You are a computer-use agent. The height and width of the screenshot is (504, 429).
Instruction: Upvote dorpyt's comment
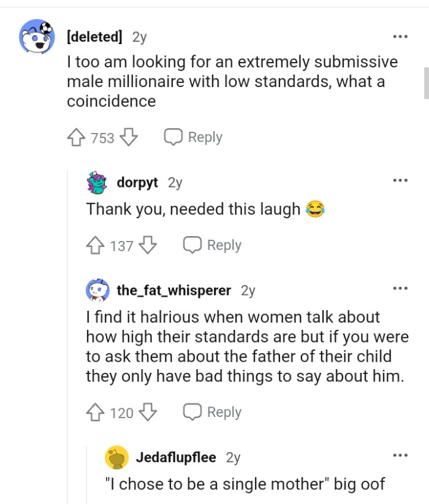(96, 245)
